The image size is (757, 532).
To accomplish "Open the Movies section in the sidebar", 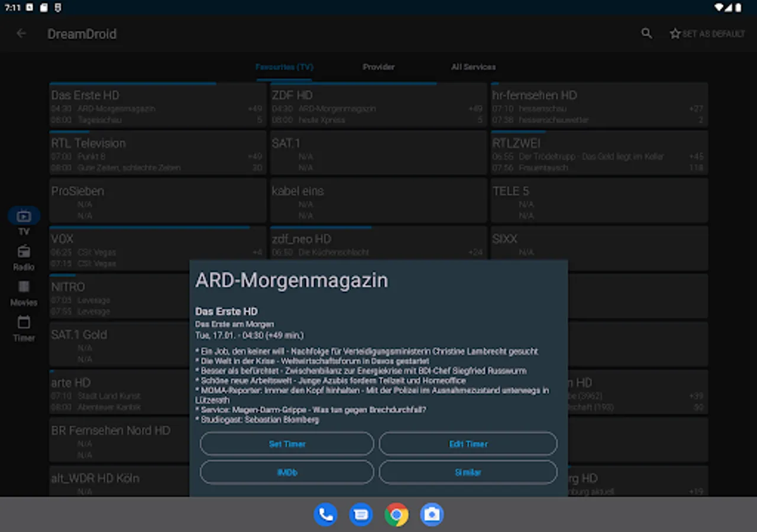I will pyautogui.click(x=24, y=293).
